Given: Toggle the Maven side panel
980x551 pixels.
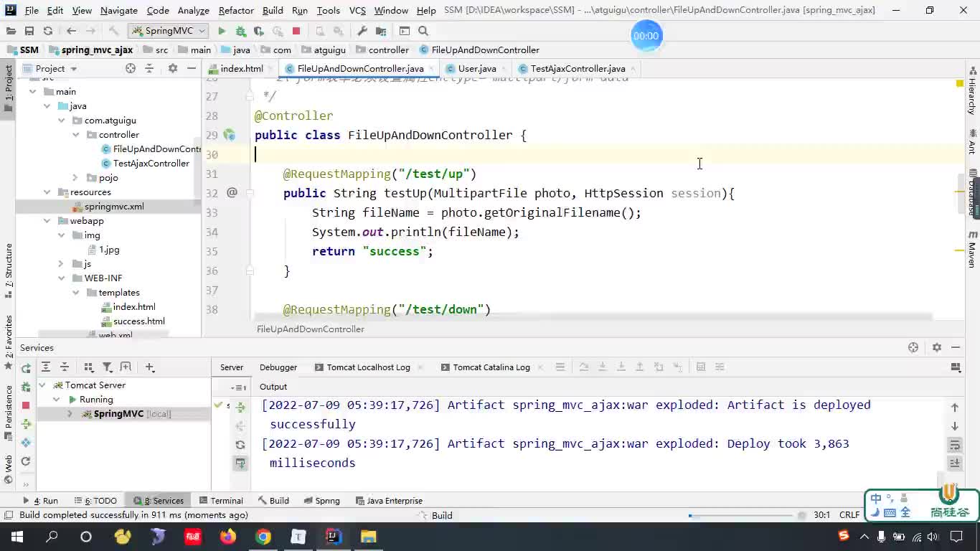Looking at the screenshot, I should coord(973,250).
